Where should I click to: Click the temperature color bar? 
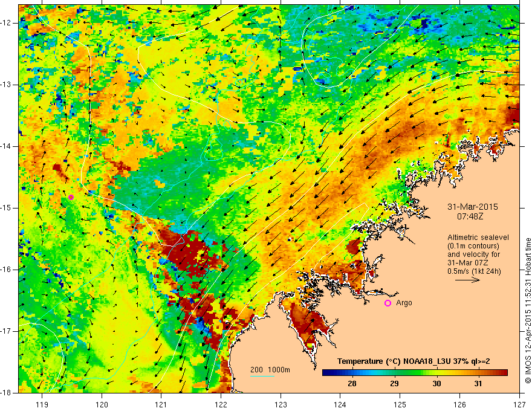click(415, 373)
